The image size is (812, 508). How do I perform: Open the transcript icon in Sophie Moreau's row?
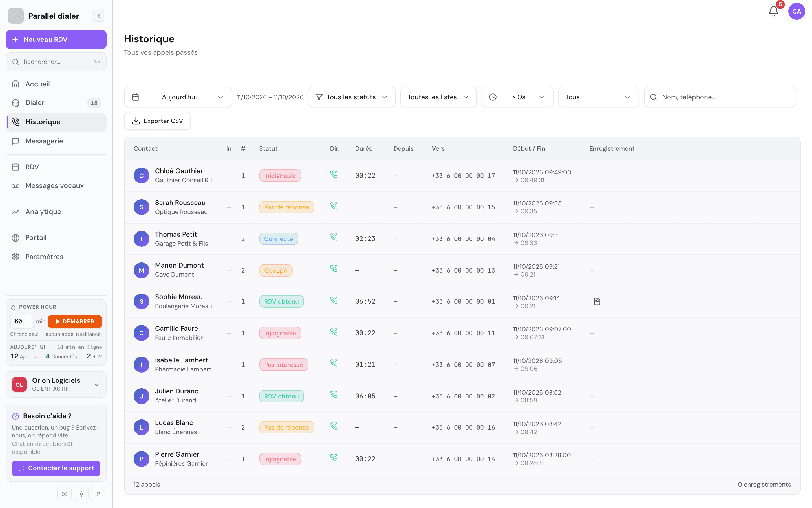597,301
